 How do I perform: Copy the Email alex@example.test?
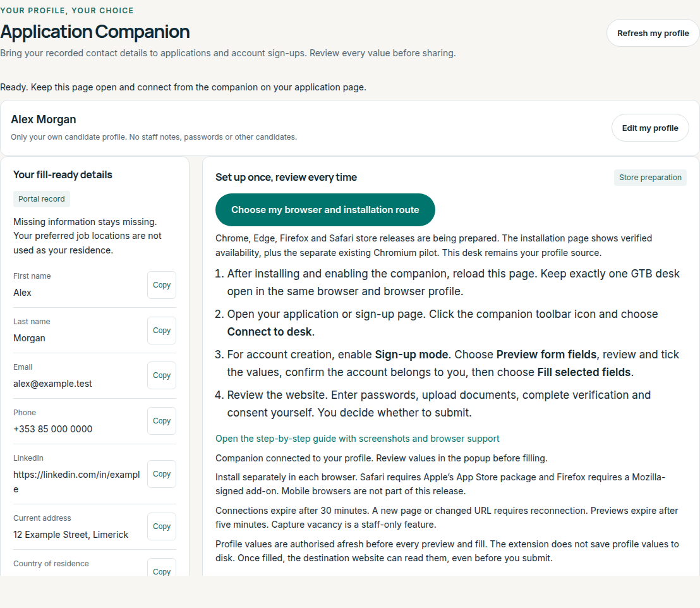click(x=162, y=375)
